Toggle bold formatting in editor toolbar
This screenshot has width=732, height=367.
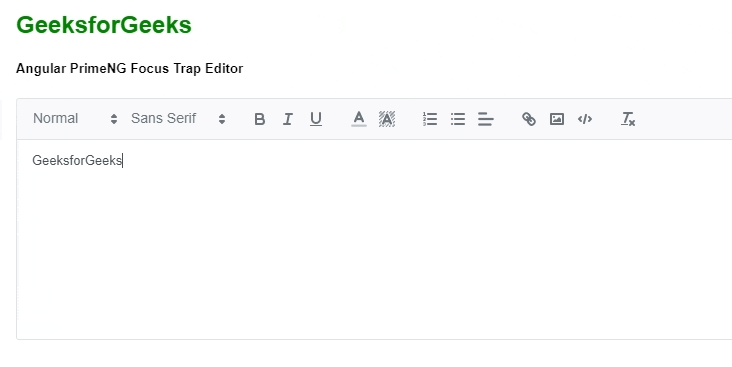click(260, 119)
